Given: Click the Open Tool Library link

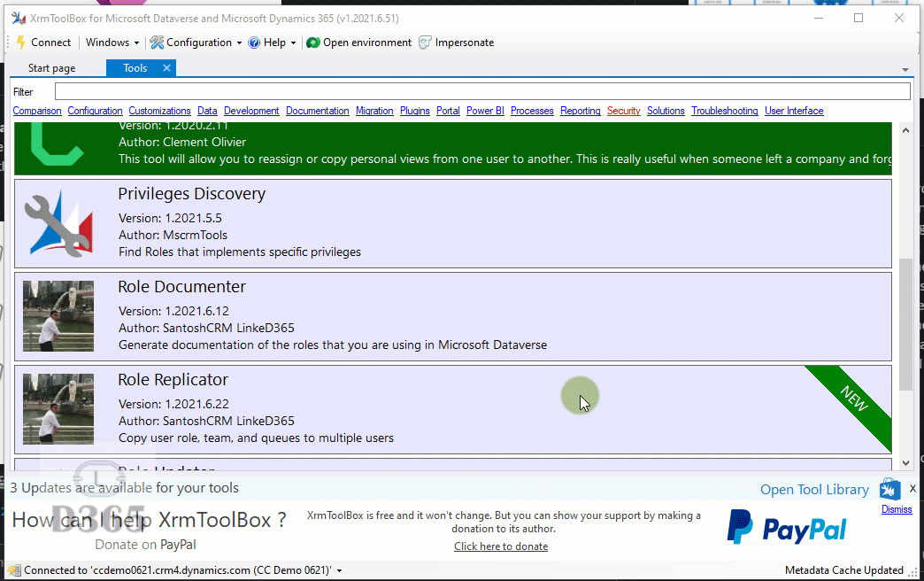Looking at the screenshot, I should point(814,490).
